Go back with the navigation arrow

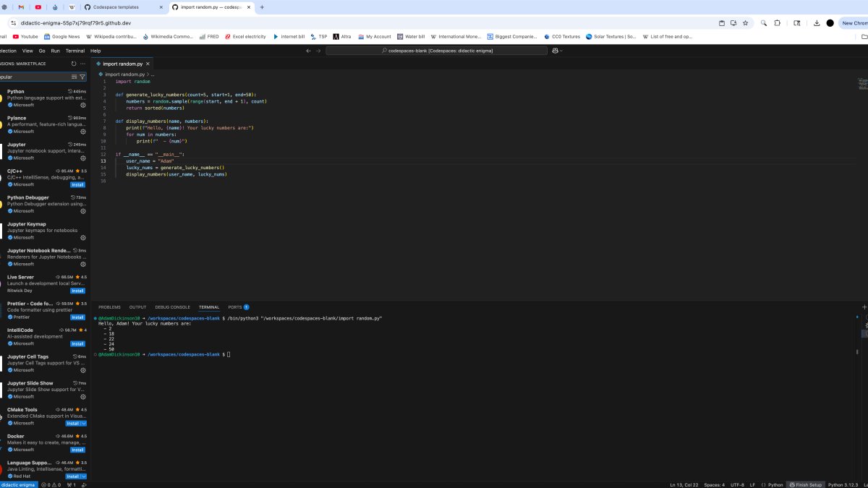[x=308, y=51]
